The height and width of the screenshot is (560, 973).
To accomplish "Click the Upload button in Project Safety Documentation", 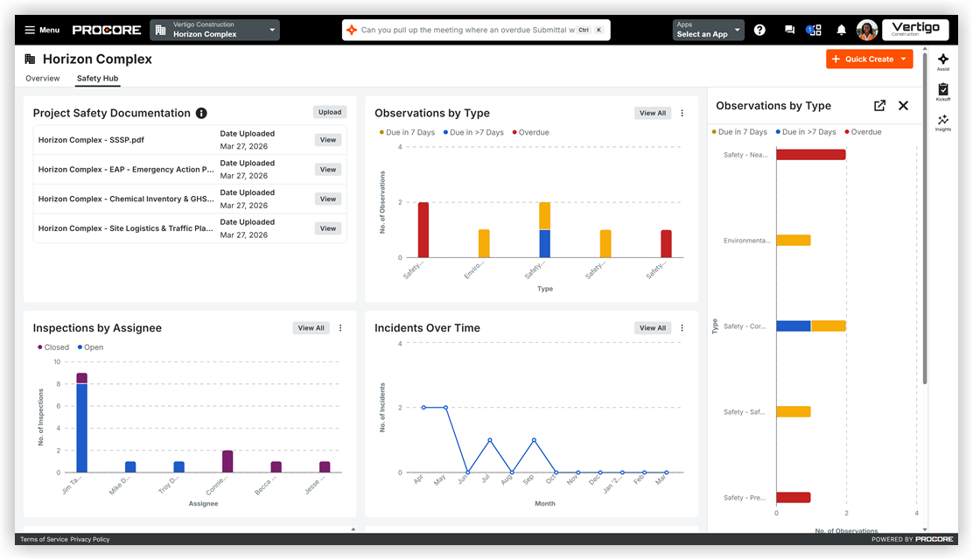I will 329,112.
